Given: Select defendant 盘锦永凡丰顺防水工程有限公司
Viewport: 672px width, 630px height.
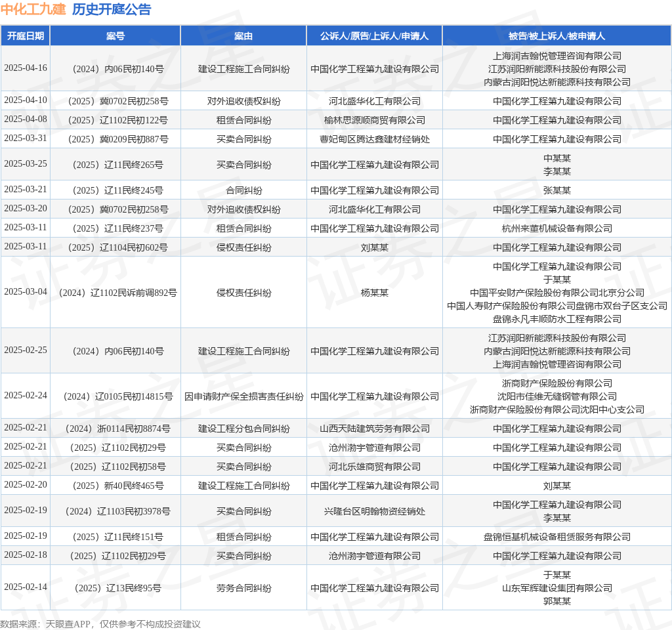Looking at the screenshot, I should (x=556, y=319).
